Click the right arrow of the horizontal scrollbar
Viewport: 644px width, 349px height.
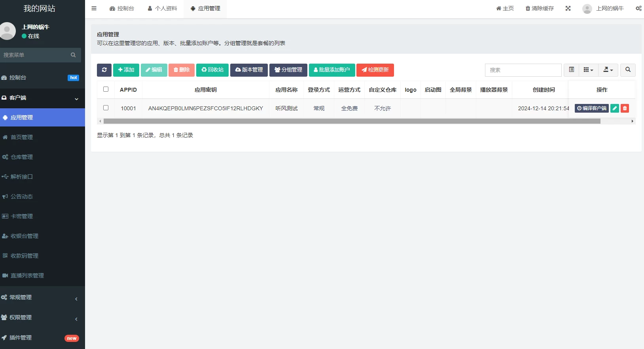click(x=633, y=121)
